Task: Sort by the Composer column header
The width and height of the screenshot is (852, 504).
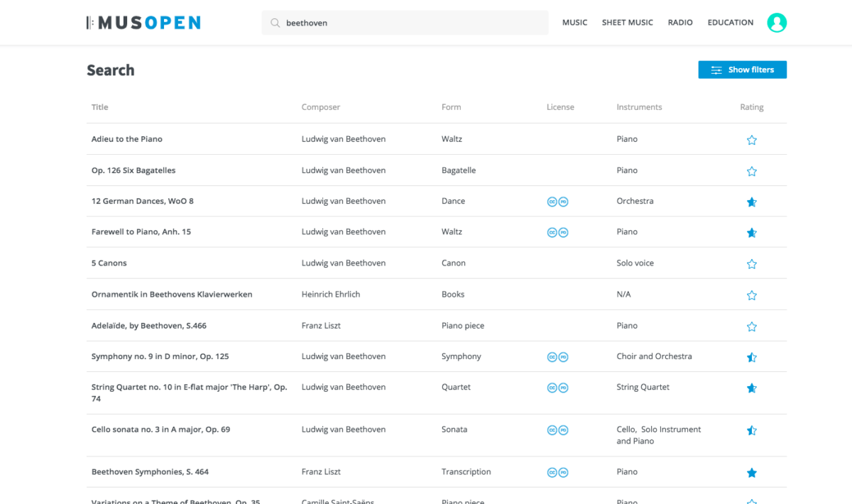Action: 321,107
